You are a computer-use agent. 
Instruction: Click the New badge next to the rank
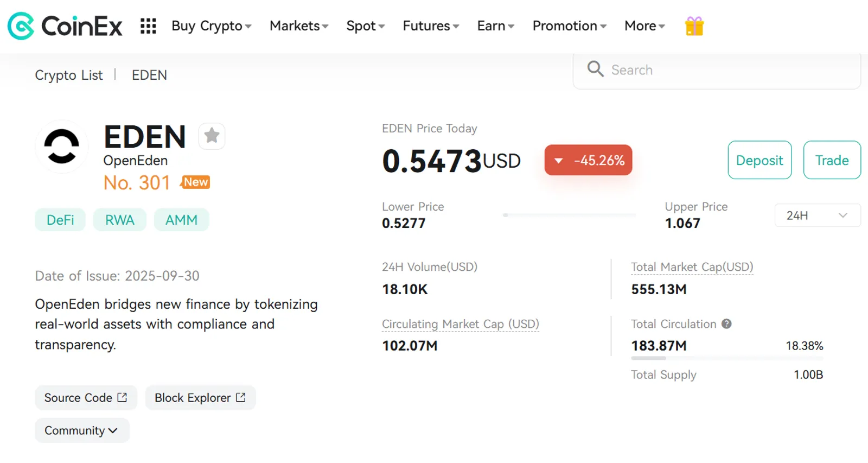click(195, 182)
